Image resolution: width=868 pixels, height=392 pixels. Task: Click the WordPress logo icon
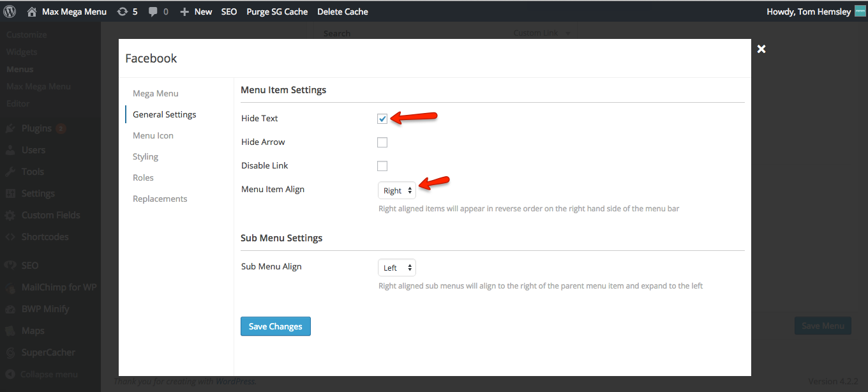[10, 11]
